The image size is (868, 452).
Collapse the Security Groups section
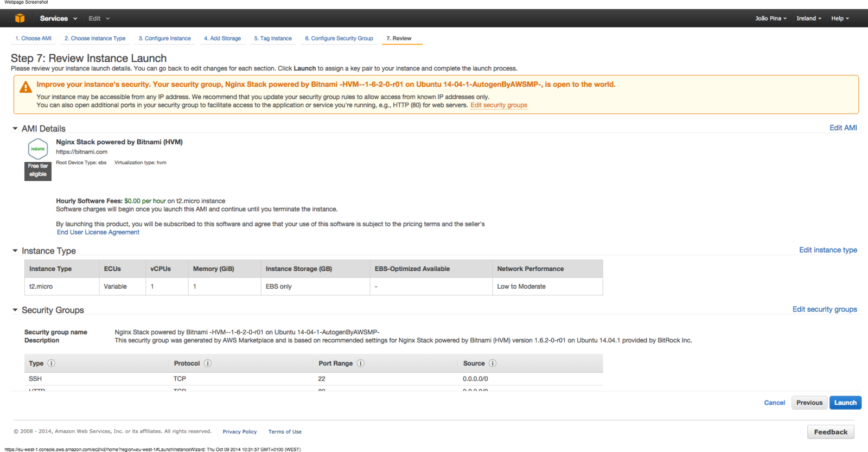pos(15,310)
